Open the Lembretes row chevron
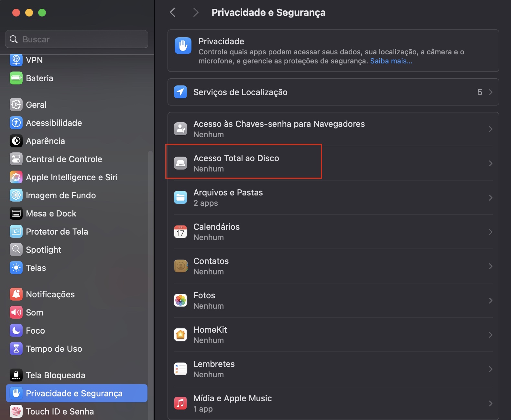 click(x=491, y=369)
